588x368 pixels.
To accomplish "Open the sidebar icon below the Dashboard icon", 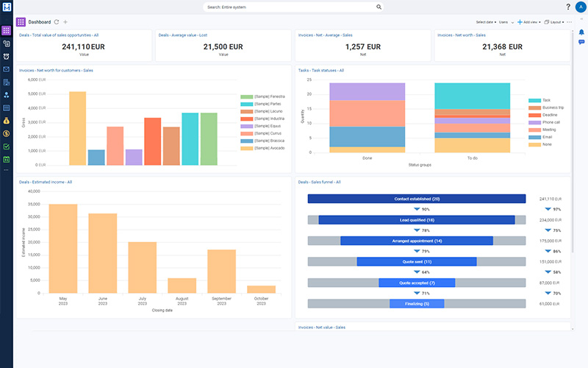I will point(7,43).
